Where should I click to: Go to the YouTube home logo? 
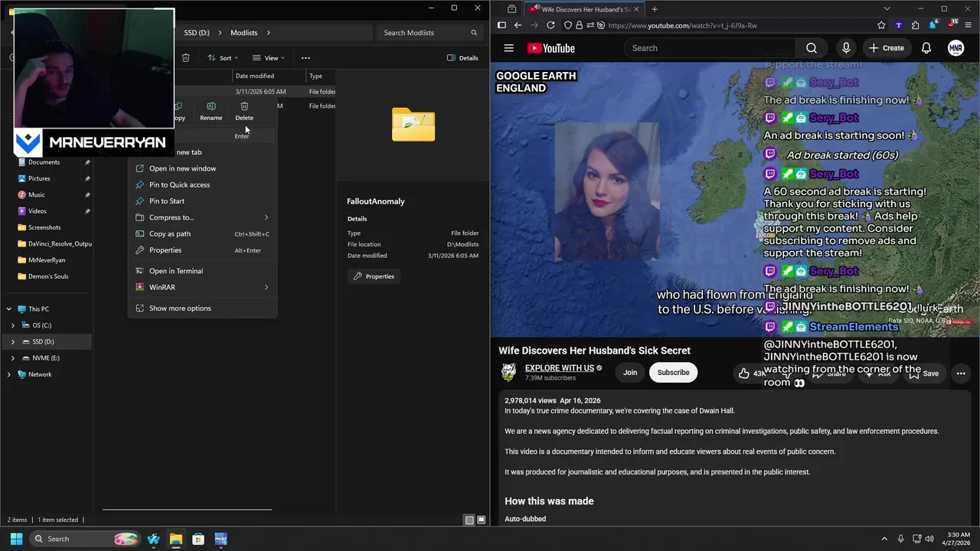click(x=551, y=48)
